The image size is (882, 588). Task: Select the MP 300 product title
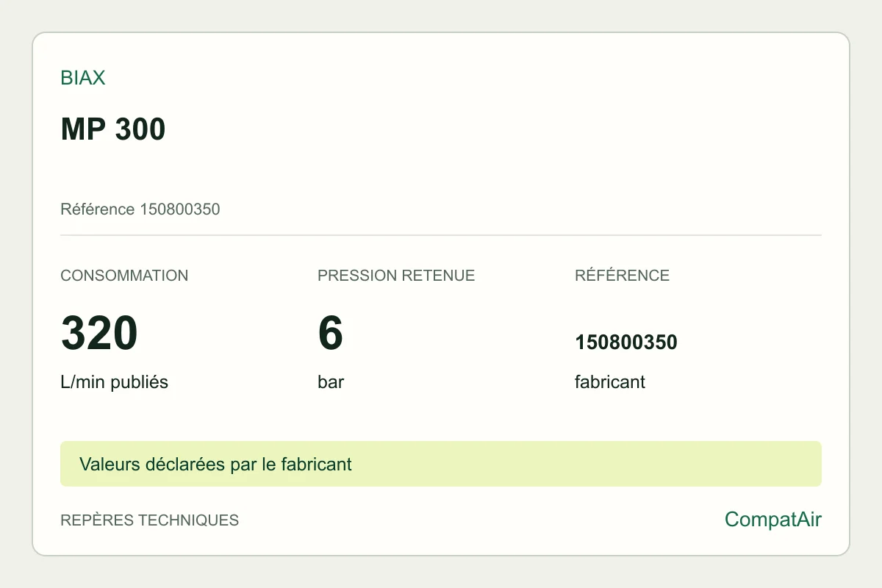click(x=113, y=129)
